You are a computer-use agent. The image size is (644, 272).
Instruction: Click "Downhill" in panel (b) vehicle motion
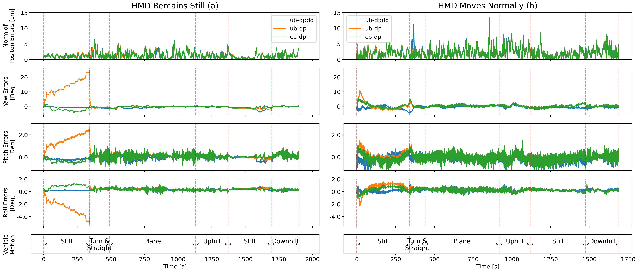[602, 241]
